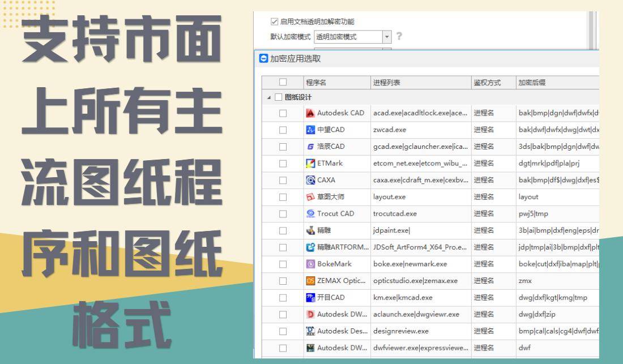Image resolution: width=623 pixels, height=364 pixels.
Task: Collapse the 图纸设计 category group
Action: click(x=269, y=97)
